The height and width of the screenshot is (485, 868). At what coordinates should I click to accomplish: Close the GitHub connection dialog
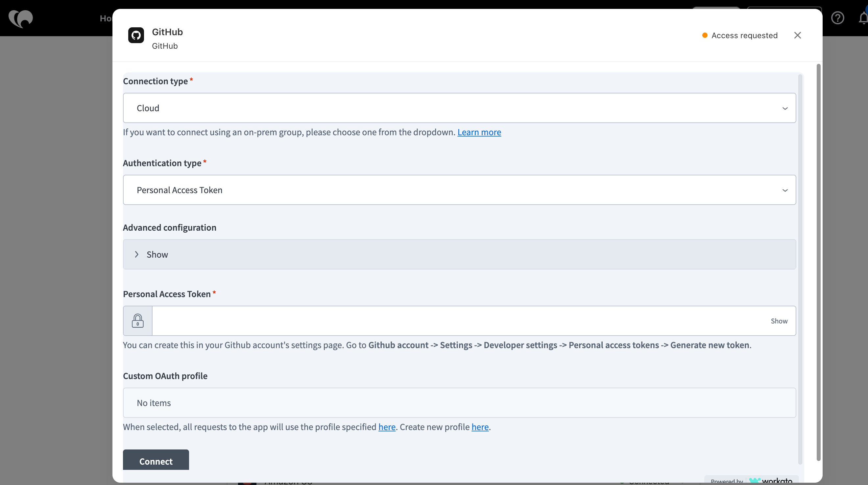click(x=797, y=35)
